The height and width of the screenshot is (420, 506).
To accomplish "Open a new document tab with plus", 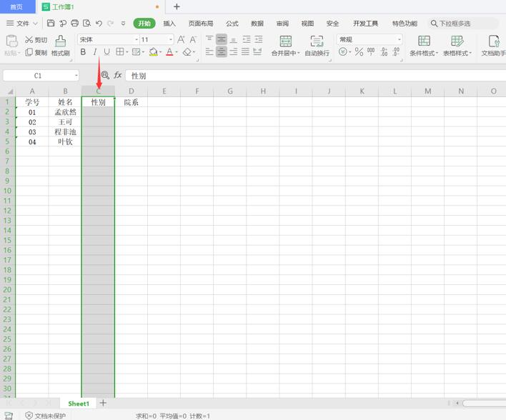I will click(x=177, y=6).
